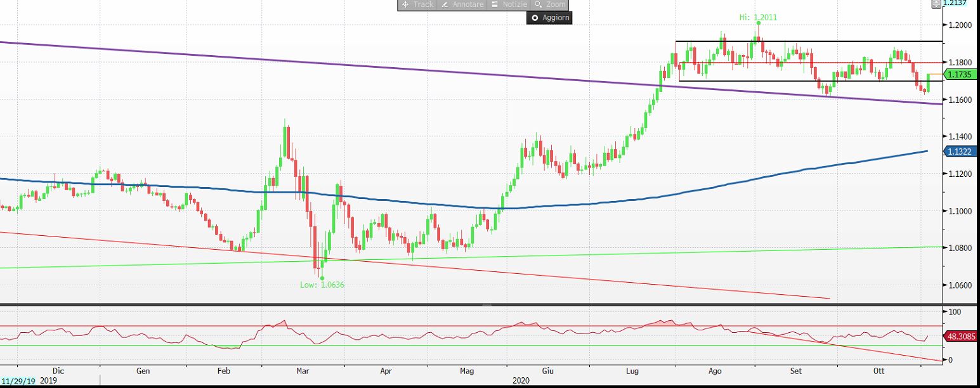Image resolution: width=980 pixels, height=388 pixels.
Task: Grab the divider handle above RSI panel
Action: click(487, 305)
